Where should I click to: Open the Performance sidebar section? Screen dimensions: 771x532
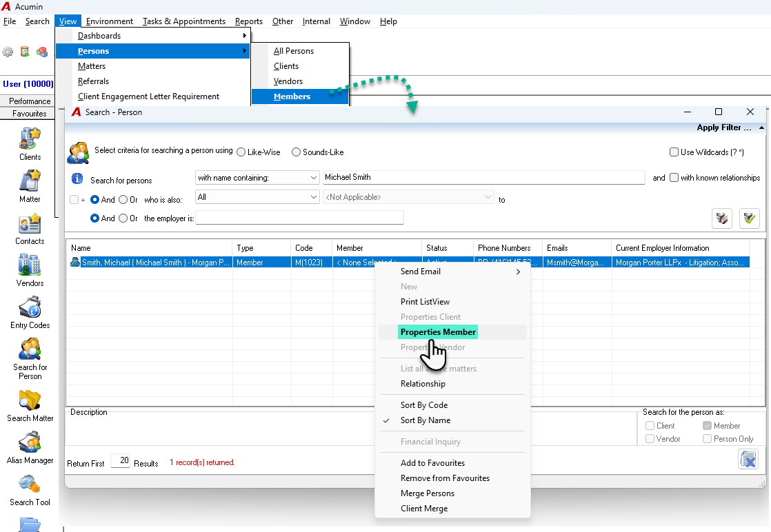coord(30,101)
